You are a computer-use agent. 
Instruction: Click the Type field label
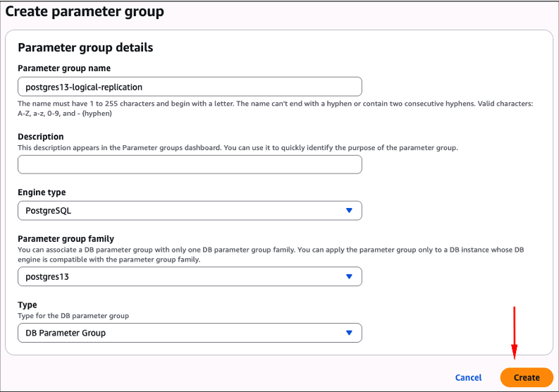click(x=27, y=305)
